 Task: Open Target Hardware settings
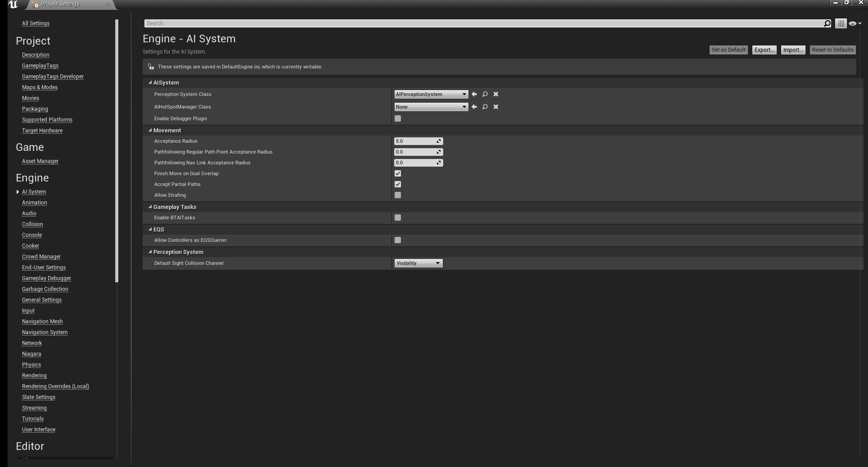(42, 131)
